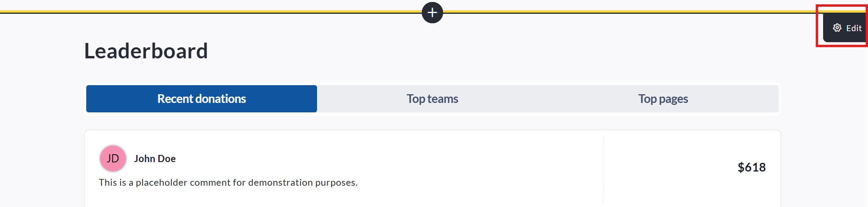Click the word "pages" in tab bar
Image resolution: width=868 pixels, height=207 pixels.
673,99
